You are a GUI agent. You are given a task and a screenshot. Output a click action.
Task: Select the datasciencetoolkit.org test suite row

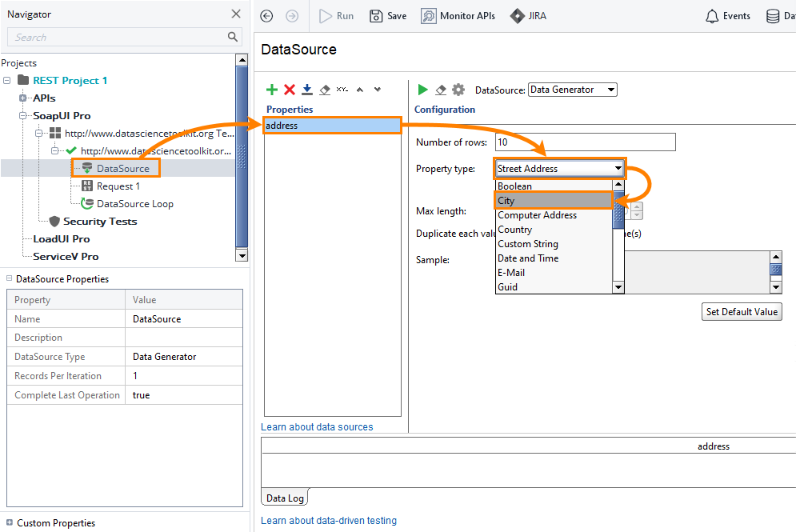(150, 134)
